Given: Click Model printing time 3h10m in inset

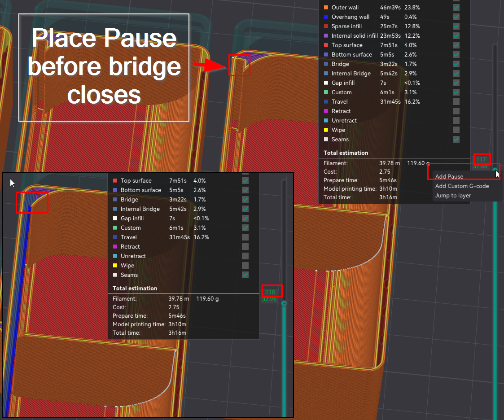Looking at the screenshot, I should [177, 324].
